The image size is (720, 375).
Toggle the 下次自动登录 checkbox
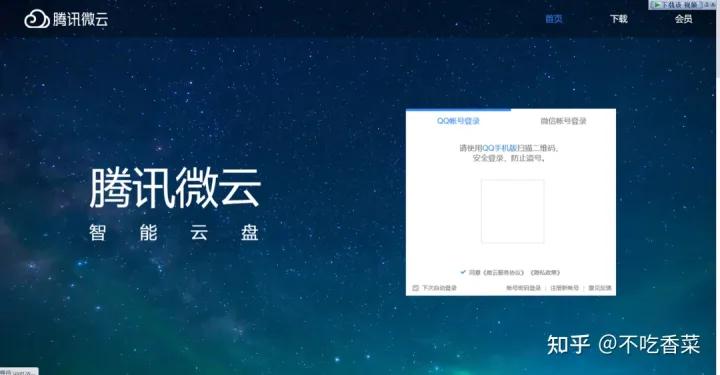[x=416, y=288]
